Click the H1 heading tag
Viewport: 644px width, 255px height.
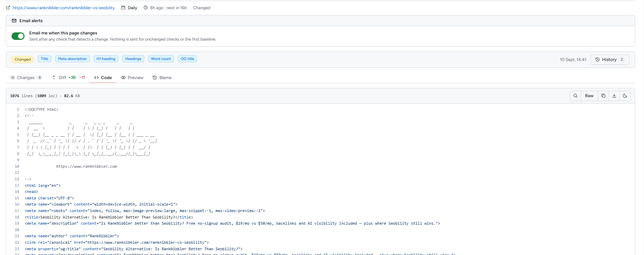tap(106, 59)
